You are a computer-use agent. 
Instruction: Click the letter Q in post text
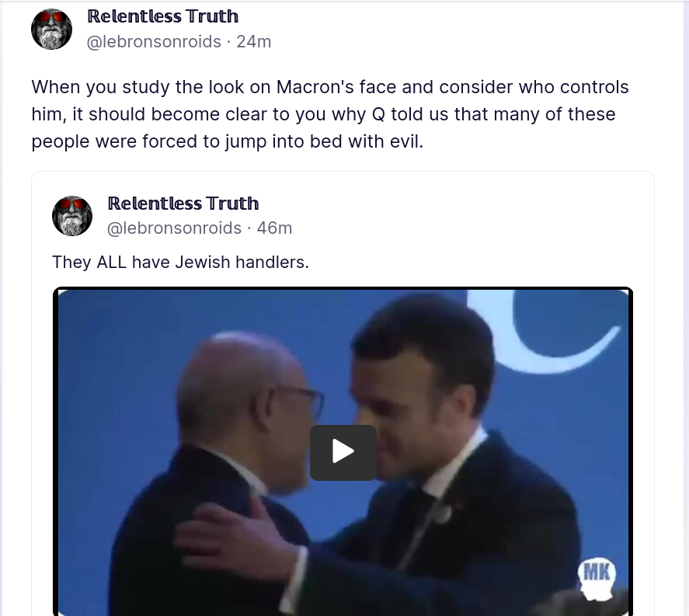(x=378, y=114)
